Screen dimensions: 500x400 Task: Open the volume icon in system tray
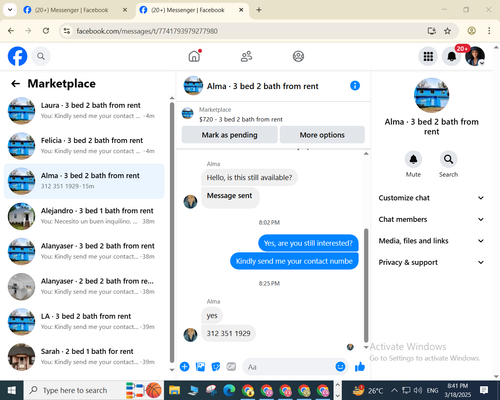[x=418, y=390]
